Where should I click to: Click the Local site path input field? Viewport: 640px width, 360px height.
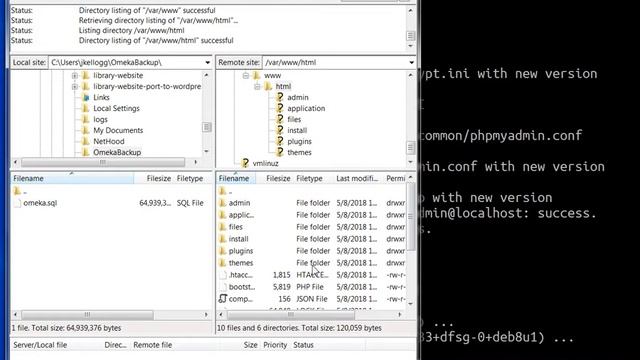(x=126, y=62)
